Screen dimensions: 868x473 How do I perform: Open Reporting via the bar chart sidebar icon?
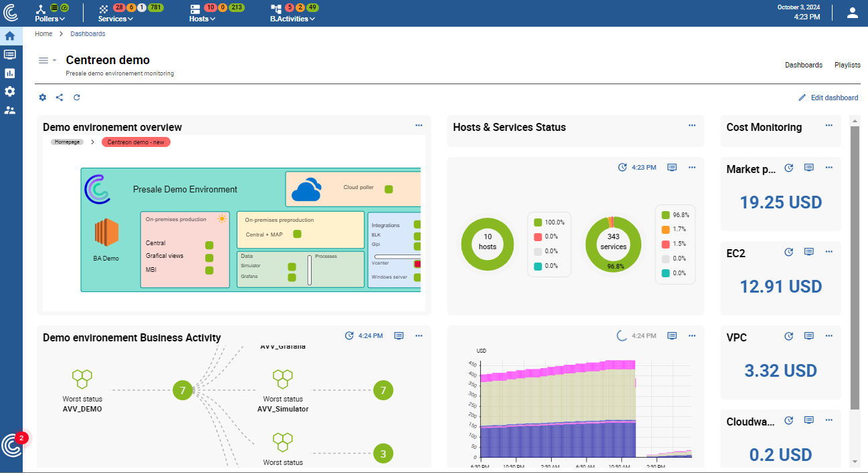[x=10, y=73]
